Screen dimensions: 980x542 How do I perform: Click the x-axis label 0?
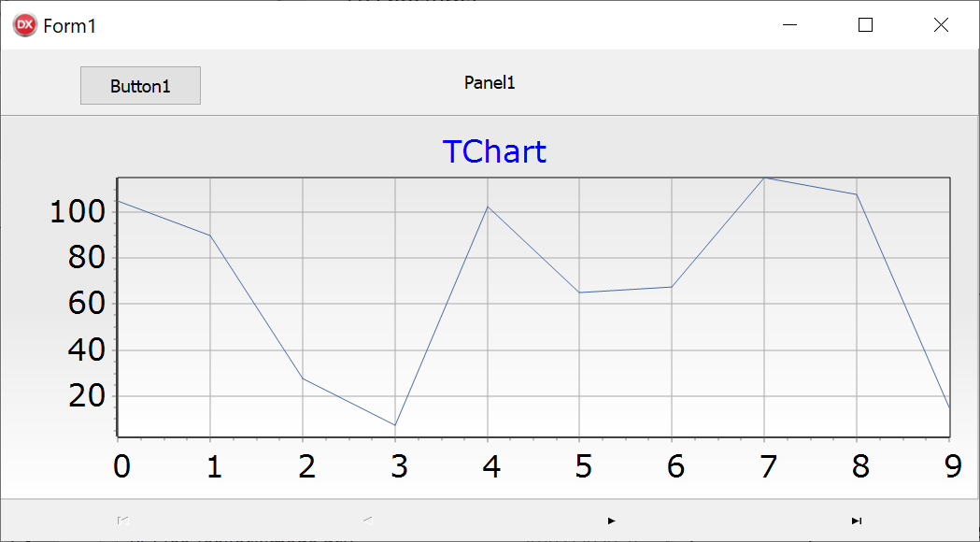pyautogui.click(x=121, y=466)
